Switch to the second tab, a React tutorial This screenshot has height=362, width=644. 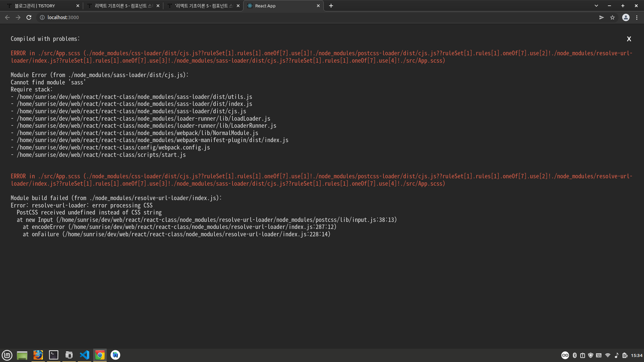[122, 6]
